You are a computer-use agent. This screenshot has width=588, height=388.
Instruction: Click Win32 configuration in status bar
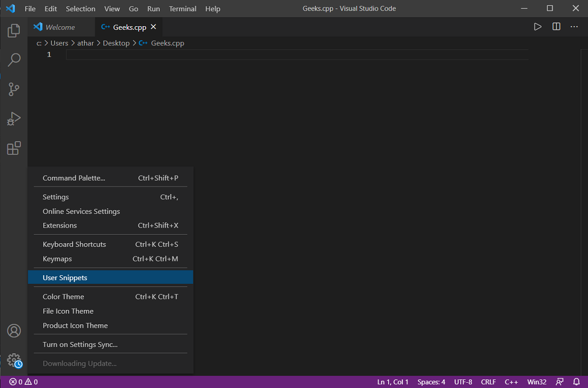pos(537,382)
